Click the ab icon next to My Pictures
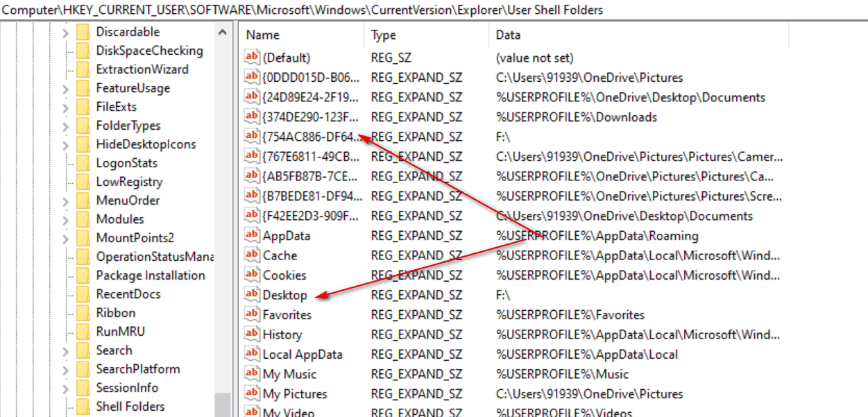This screenshot has height=417, width=868. [251, 393]
